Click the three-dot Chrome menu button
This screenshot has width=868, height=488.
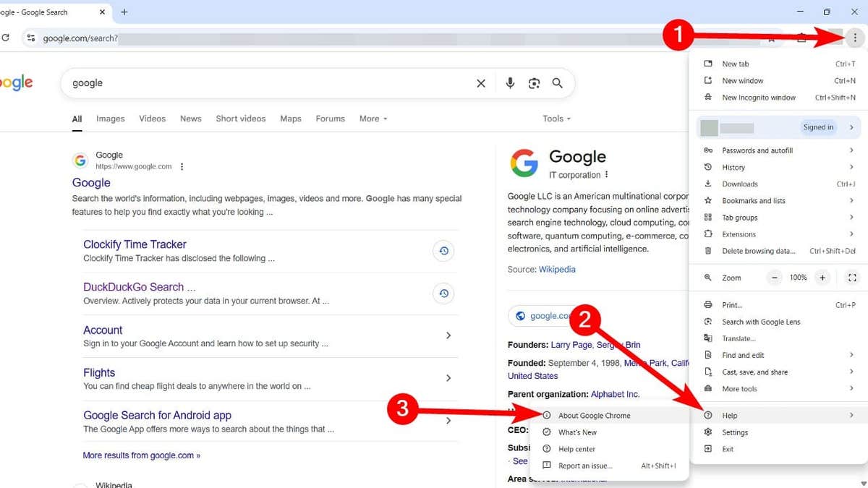click(854, 38)
